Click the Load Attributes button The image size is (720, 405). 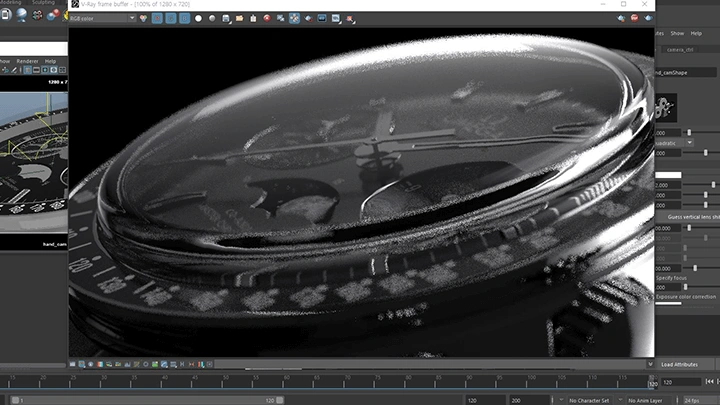tap(679, 365)
